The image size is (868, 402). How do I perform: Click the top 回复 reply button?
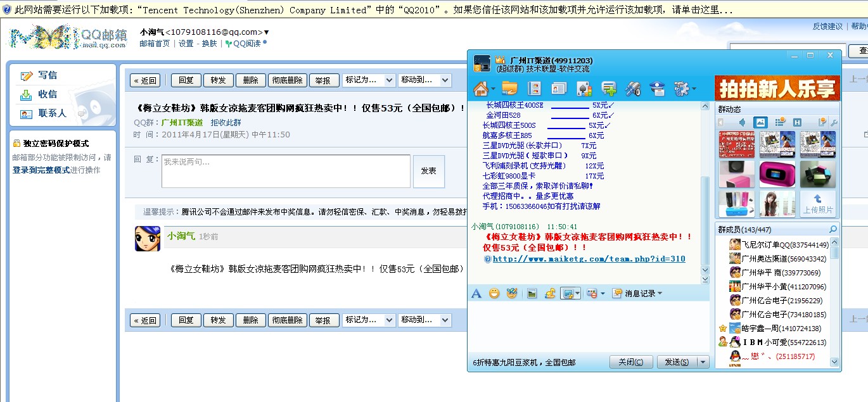click(x=186, y=80)
